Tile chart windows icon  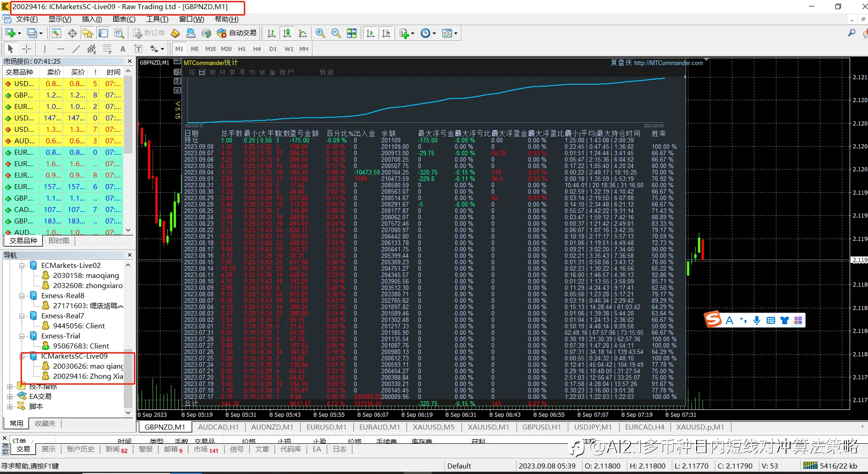coord(352,33)
